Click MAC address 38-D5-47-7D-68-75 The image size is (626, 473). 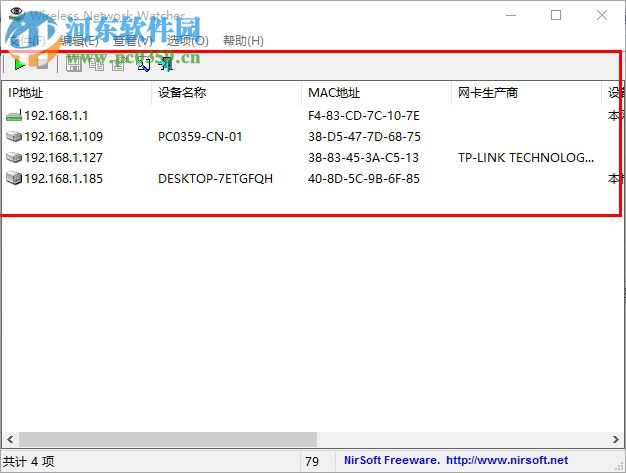coord(364,137)
